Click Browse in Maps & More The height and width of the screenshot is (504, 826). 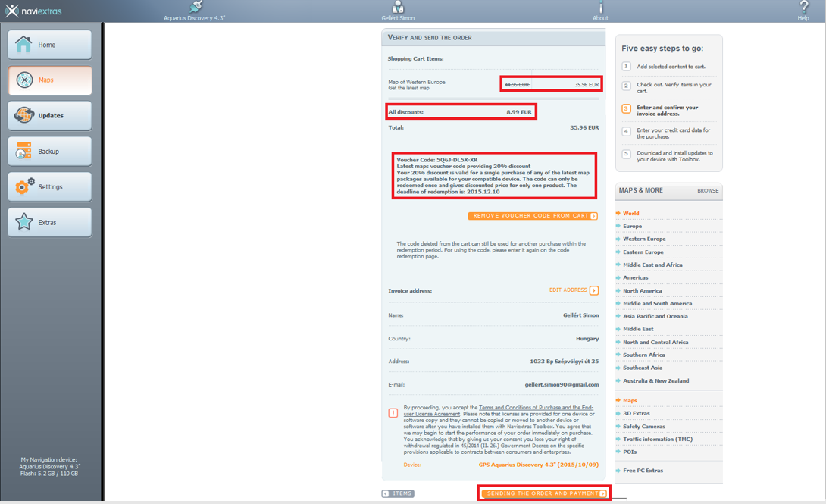pyautogui.click(x=707, y=191)
